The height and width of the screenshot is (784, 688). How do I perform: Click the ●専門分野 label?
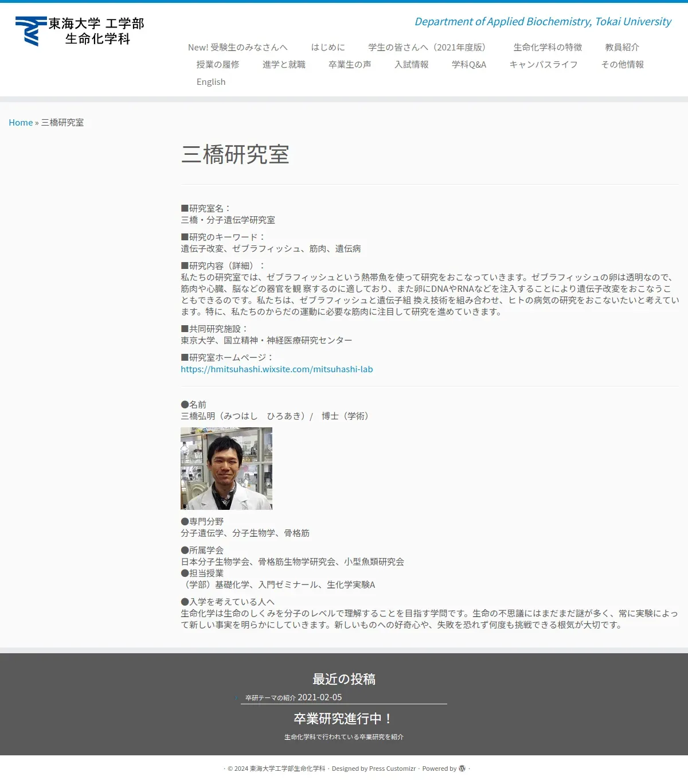pos(202,522)
